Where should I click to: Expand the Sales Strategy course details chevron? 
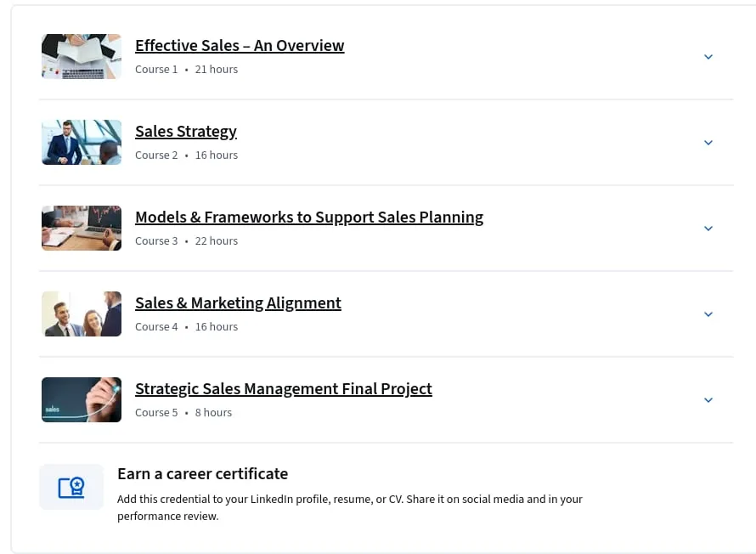pos(708,143)
